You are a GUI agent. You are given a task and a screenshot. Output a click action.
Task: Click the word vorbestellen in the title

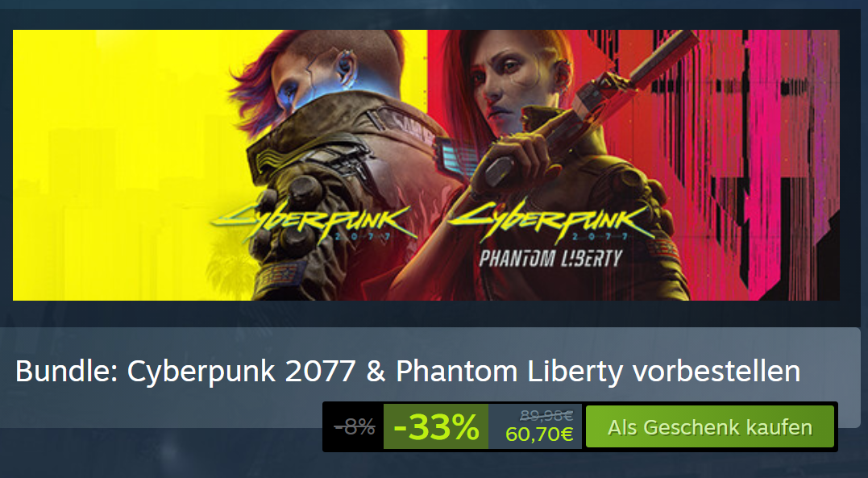click(x=716, y=371)
